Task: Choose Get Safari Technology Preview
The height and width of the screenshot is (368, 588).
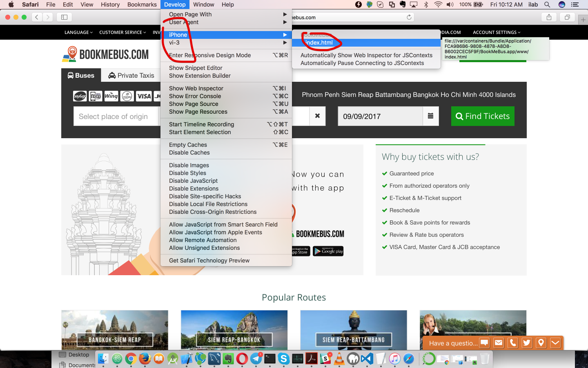Action: tap(226, 260)
